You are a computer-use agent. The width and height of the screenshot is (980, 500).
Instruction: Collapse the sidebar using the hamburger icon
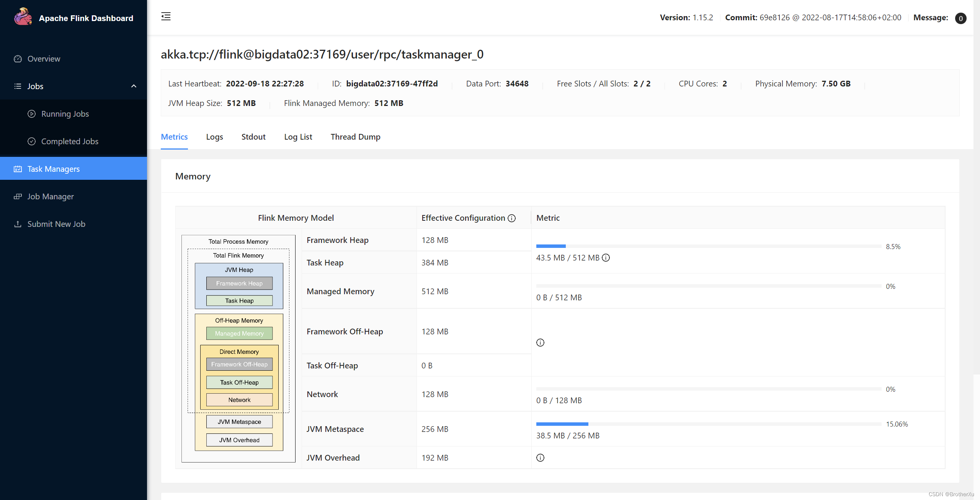pos(166,16)
